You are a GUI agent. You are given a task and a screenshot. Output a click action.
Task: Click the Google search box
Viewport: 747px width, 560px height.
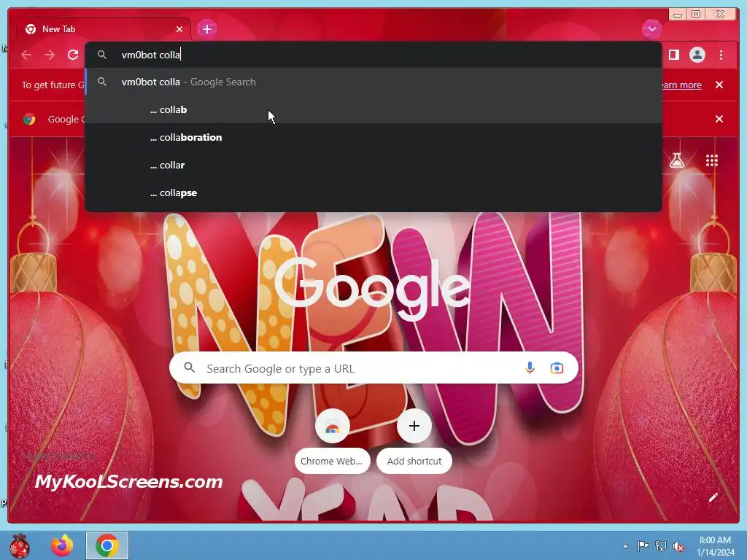[x=373, y=367]
